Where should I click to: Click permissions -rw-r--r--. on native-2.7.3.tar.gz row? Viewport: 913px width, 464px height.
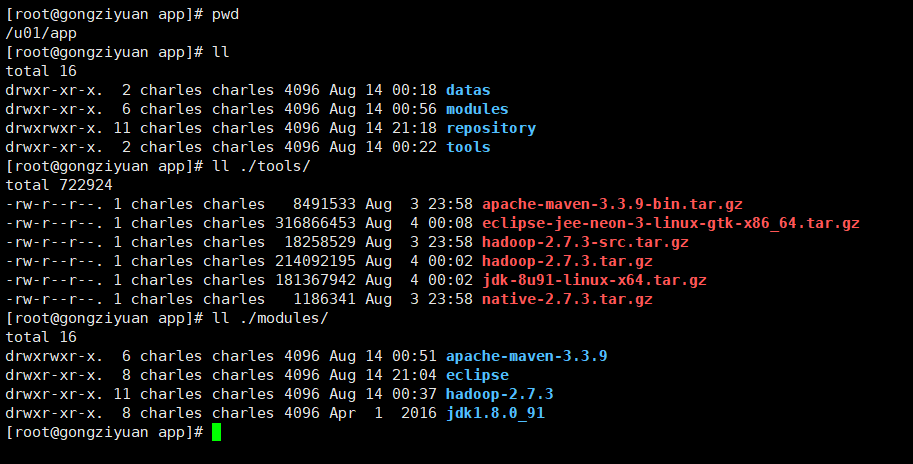pos(54,299)
